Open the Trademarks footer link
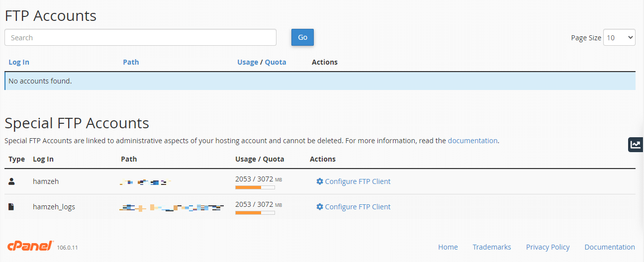Image resolution: width=644 pixels, height=262 pixels. click(491, 247)
